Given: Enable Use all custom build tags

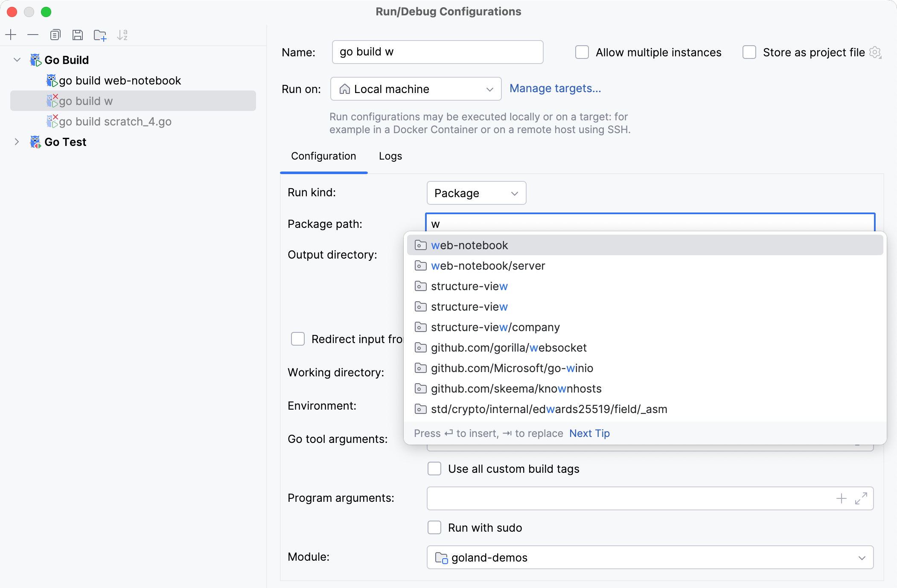Looking at the screenshot, I should tap(434, 469).
